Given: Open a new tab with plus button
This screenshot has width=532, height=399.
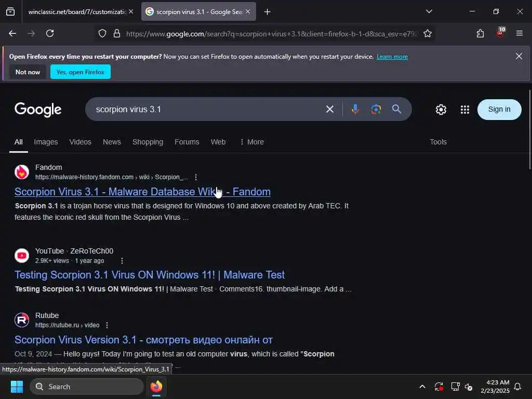Looking at the screenshot, I should pos(268,12).
